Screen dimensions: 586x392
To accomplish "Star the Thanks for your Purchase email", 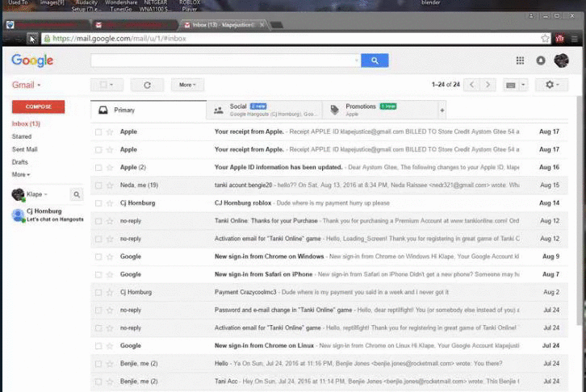I will pos(110,221).
